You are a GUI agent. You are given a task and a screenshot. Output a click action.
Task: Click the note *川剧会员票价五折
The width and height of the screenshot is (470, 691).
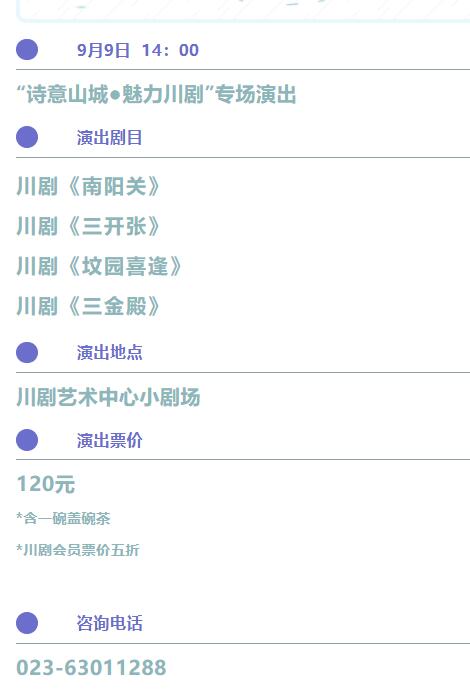tap(78, 550)
